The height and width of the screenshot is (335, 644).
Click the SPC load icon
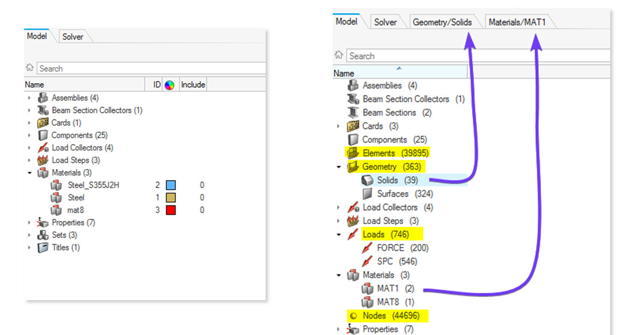[368, 261]
